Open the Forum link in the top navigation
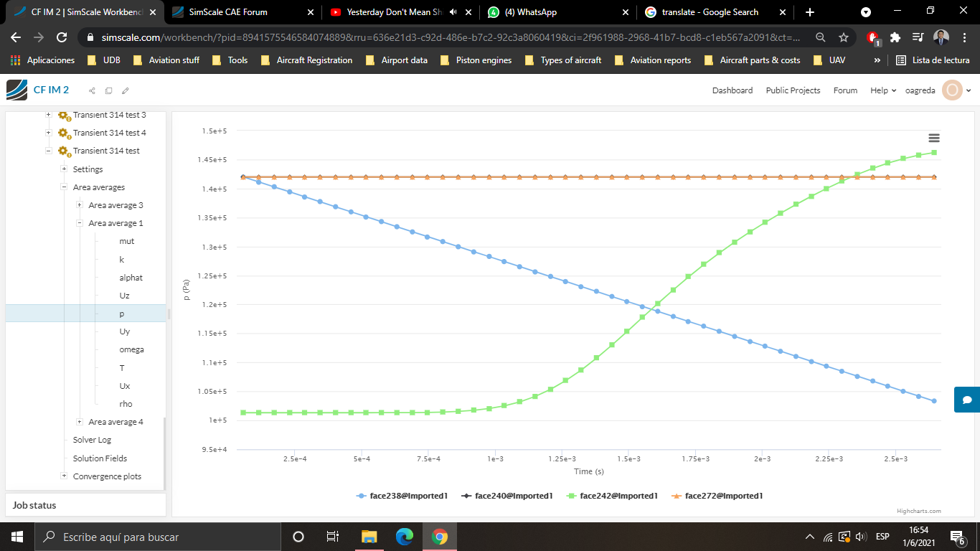The image size is (980, 551). tap(845, 90)
